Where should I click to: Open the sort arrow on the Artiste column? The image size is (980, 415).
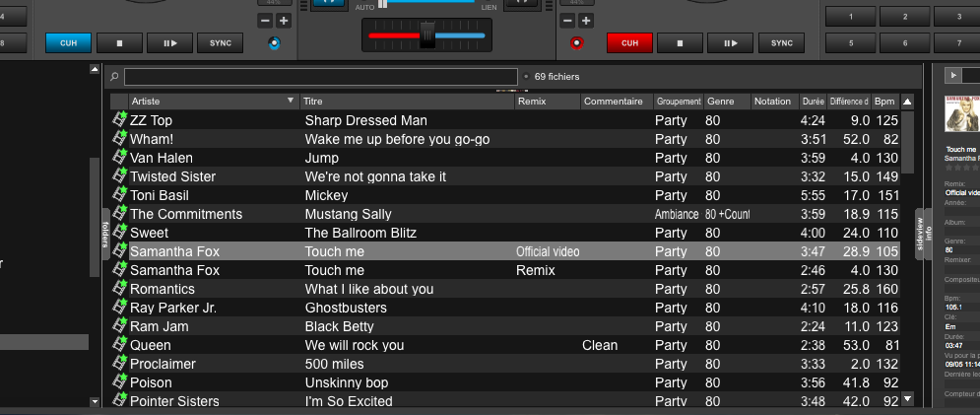[x=290, y=101]
